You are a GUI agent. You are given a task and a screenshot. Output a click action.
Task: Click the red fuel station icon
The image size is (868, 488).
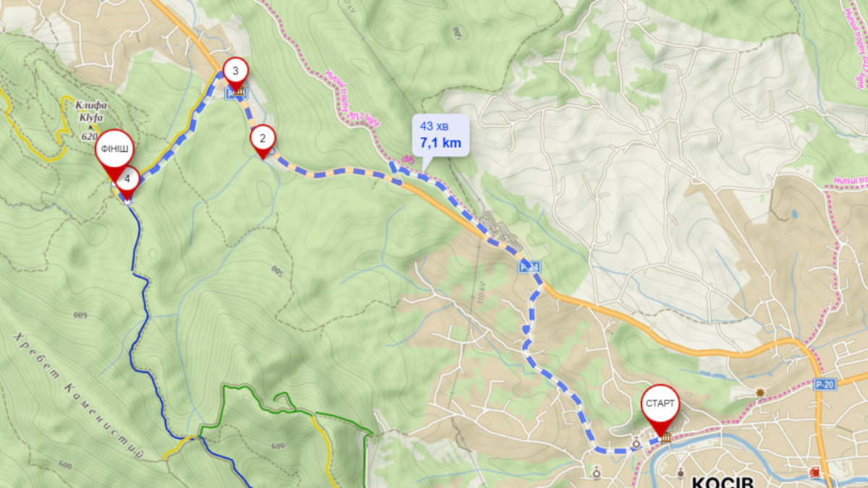coord(815,472)
